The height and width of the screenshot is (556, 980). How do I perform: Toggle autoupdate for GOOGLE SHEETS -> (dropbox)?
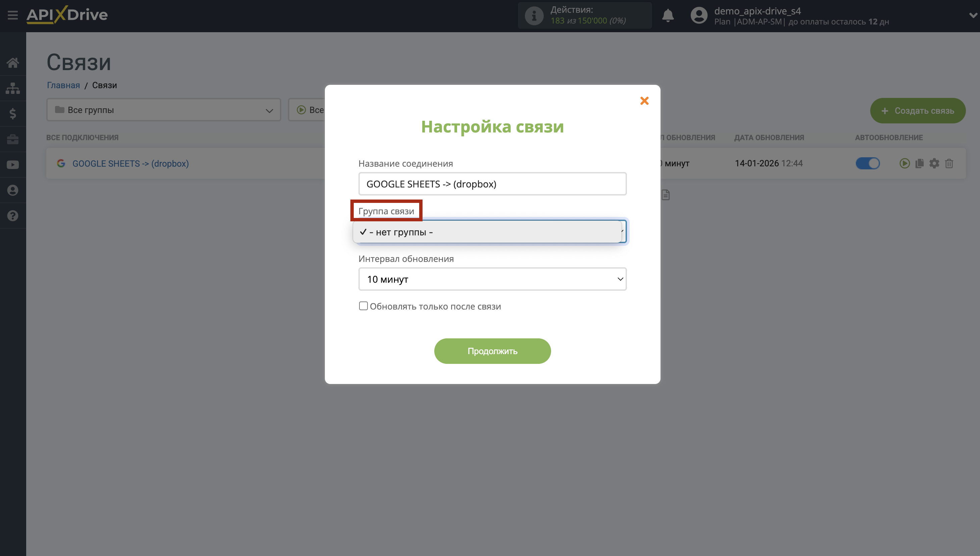tap(868, 163)
